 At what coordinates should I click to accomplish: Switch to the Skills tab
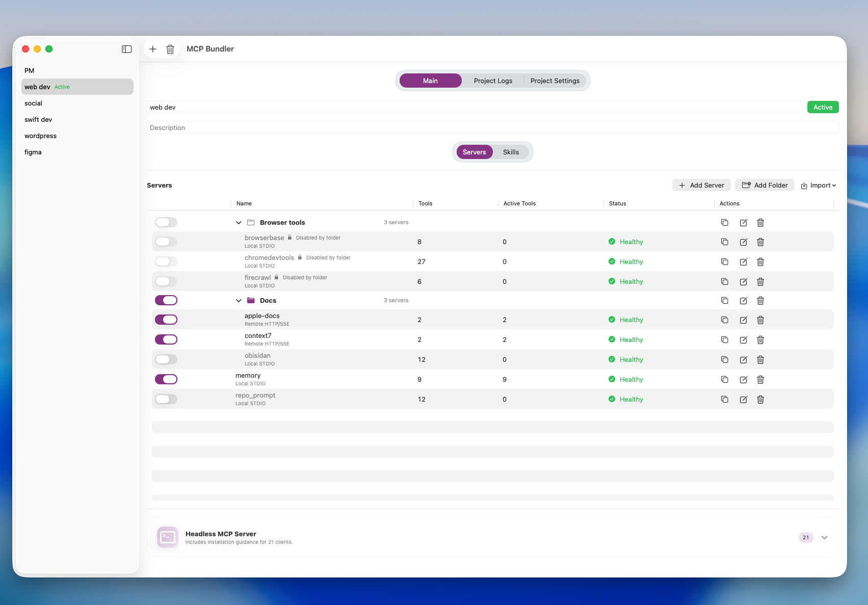point(511,152)
